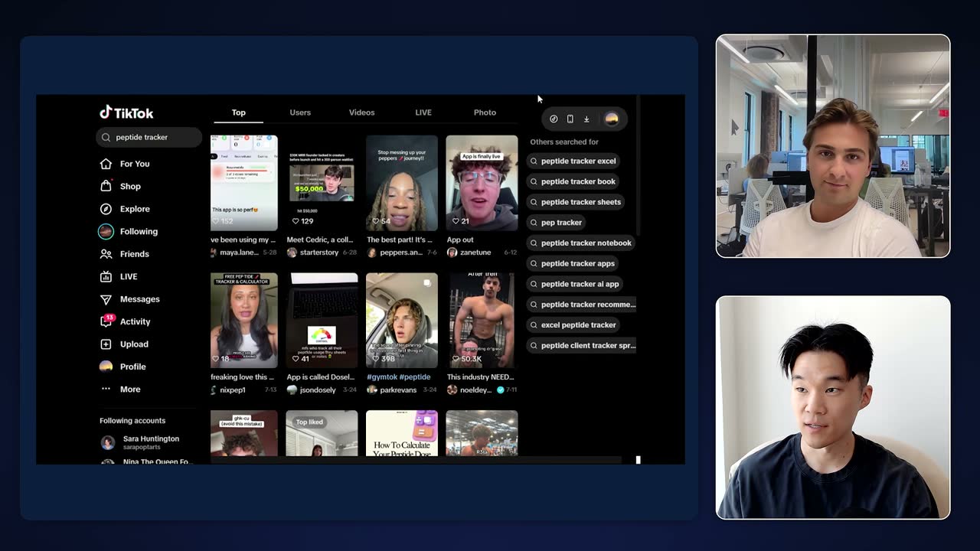Image resolution: width=980 pixels, height=551 pixels.
Task: Click the 'peptide tracker' search field
Action: [149, 138]
